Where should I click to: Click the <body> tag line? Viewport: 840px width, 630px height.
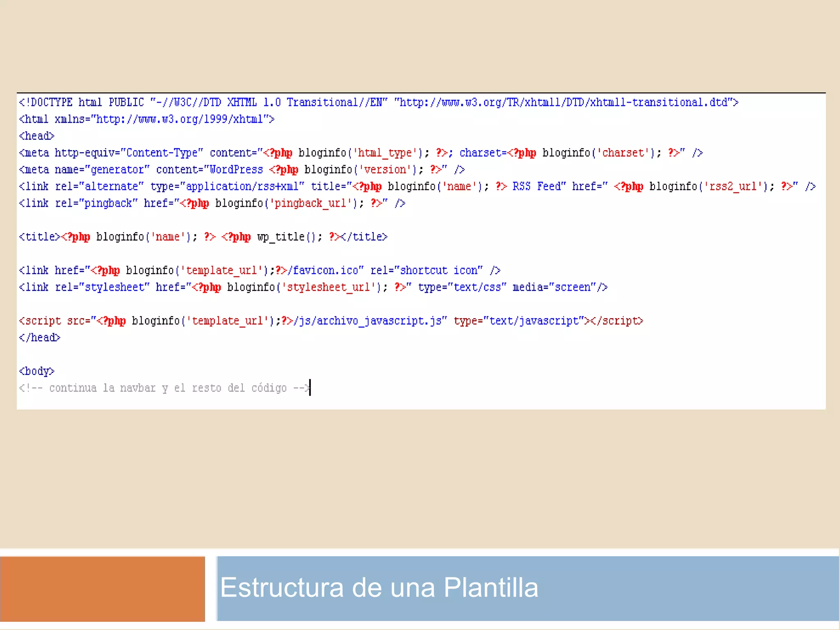[37, 371]
